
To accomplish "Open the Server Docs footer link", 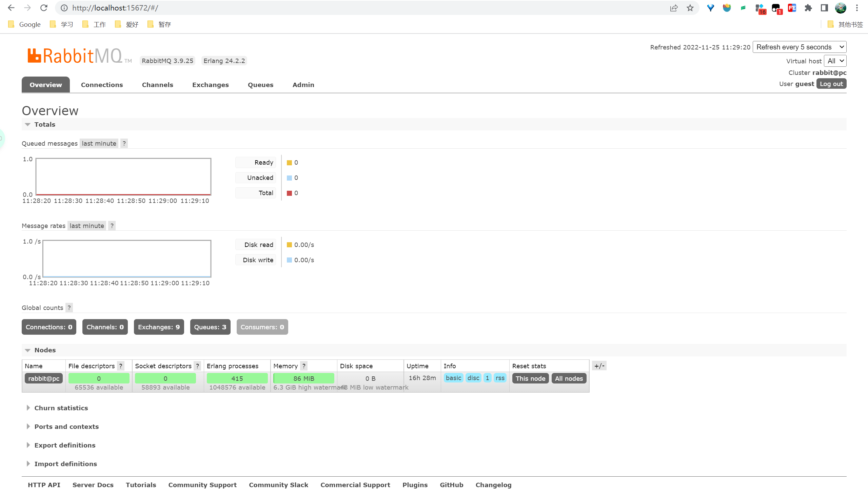I will click(93, 485).
